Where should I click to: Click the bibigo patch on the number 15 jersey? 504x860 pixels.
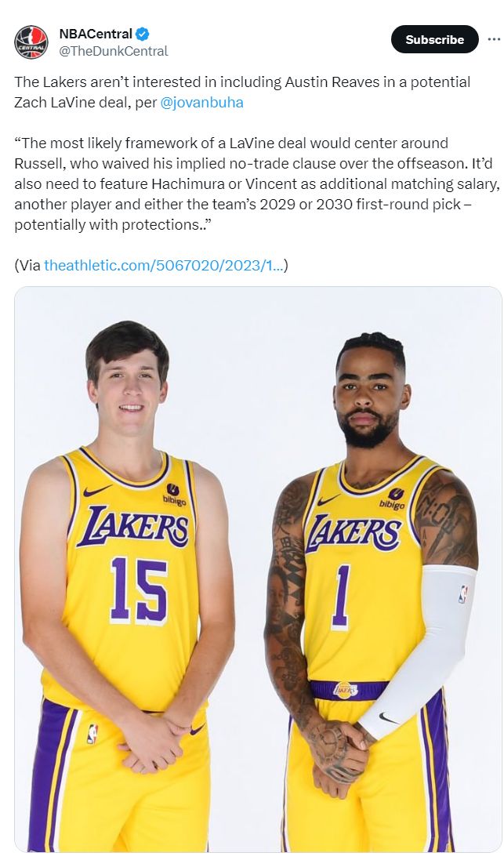point(173,494)
